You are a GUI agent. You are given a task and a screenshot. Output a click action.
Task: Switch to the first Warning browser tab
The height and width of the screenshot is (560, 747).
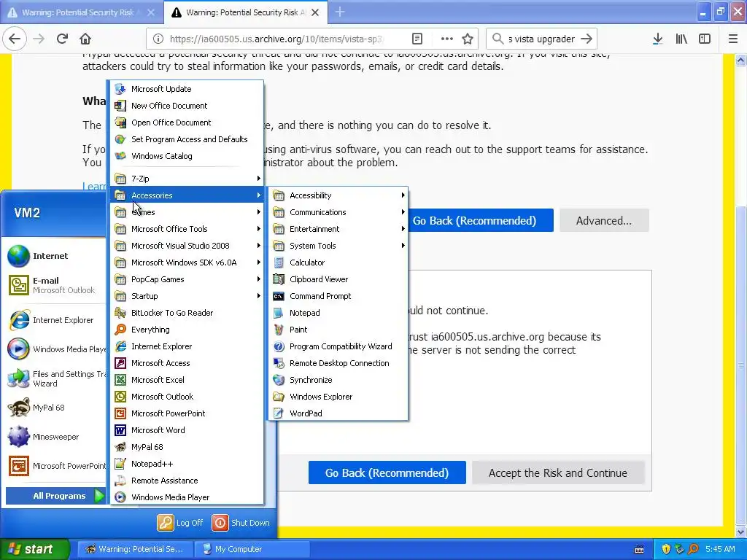coord(81,12)
